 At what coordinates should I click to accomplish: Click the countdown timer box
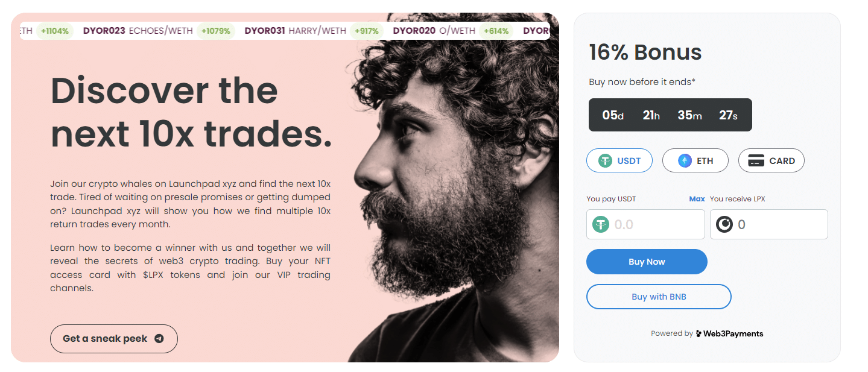pyautogui.click(x=670, y=115)
